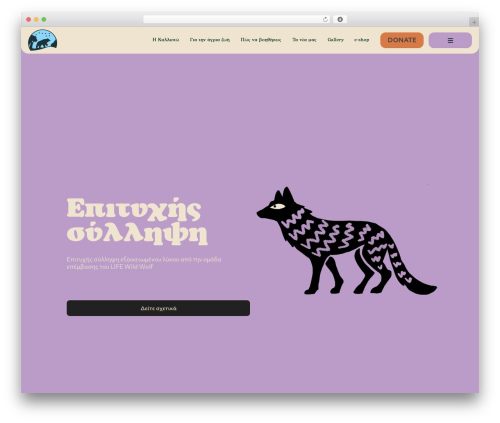Click the dark 'Δείτε σχετικά' button
Viewport: 500px width, 423px height.
tap(158, 308)
